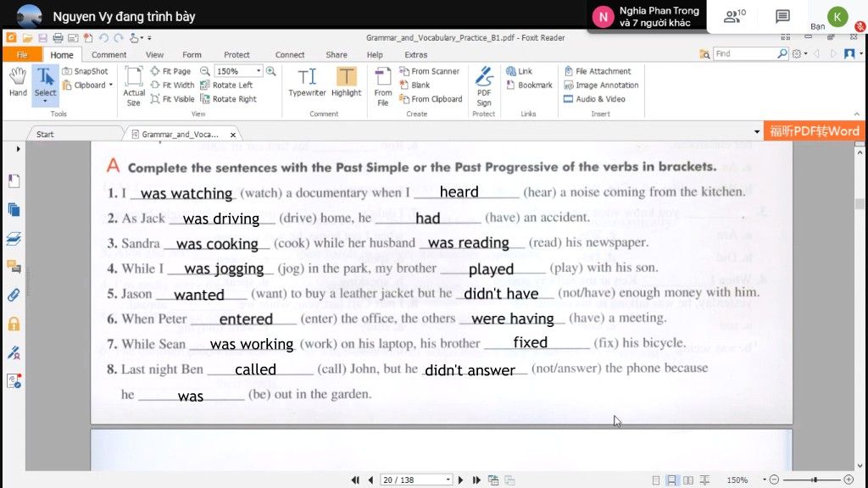Click the Find search field
This screenshot has height=488, width=868.
(x=744, y=53)
